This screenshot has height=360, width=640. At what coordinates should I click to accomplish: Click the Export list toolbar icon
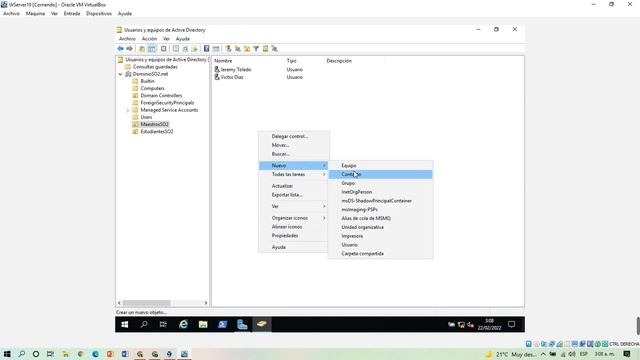coord(195,49)
